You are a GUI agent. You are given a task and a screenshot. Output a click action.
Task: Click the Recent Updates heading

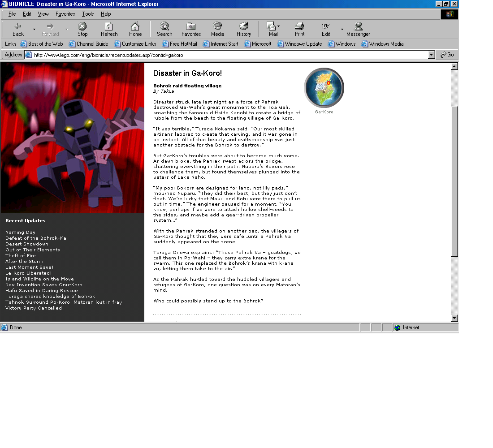pos(26,221)
